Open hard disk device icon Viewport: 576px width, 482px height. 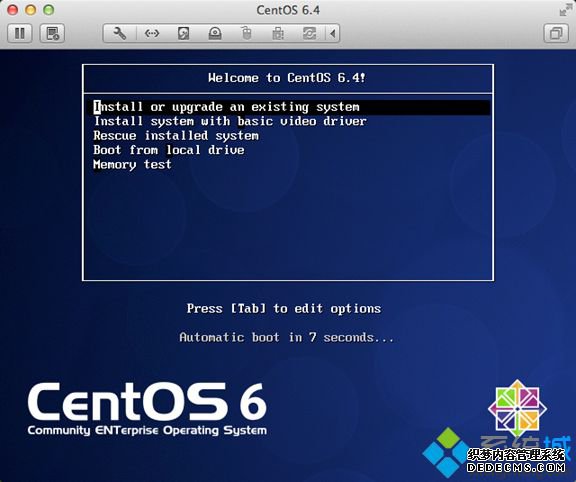(183, 33)
